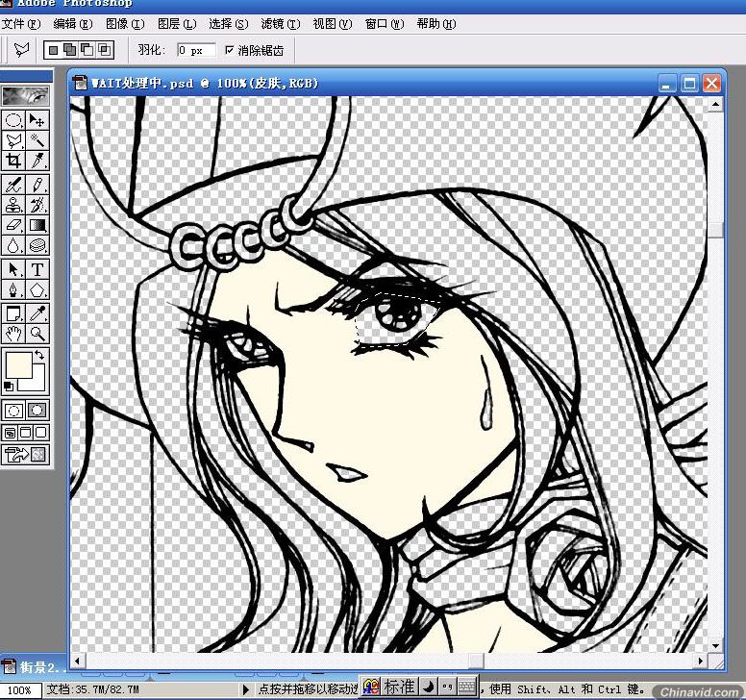Screen dimensions: 746x700
Task: Select the Gradient tool
Action: [x=37, y=225]
